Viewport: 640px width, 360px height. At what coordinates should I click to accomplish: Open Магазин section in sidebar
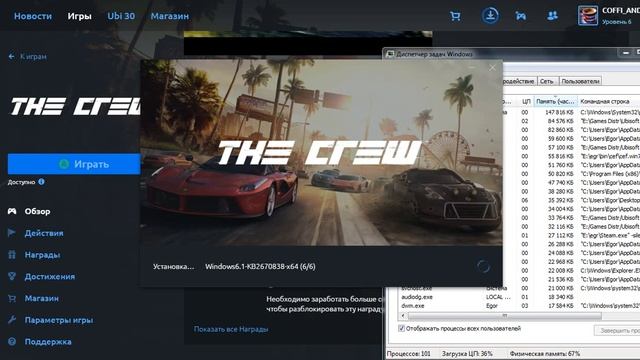(42, 298)
